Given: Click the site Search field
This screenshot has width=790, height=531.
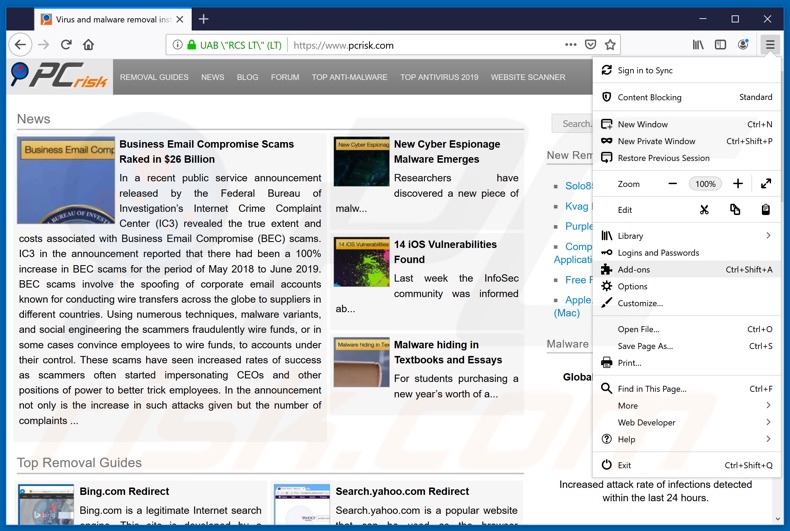Looking at the screenshot, I should [572, 123].
